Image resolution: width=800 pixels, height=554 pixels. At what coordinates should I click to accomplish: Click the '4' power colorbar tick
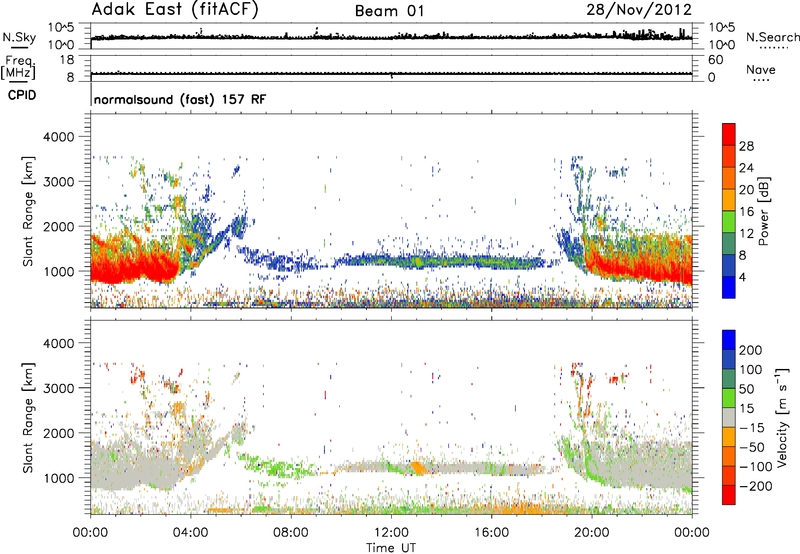point(742,277)
